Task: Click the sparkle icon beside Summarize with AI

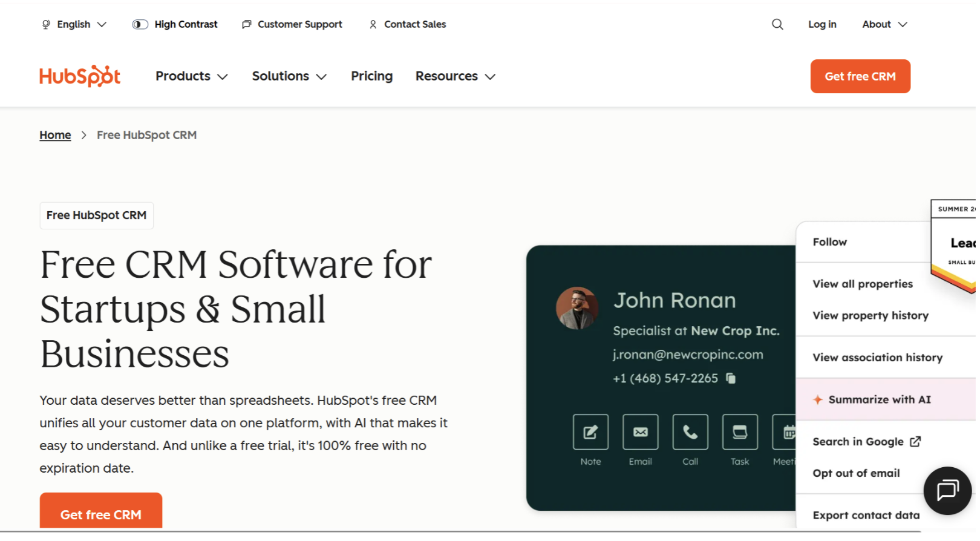Action: click(818, 399)
